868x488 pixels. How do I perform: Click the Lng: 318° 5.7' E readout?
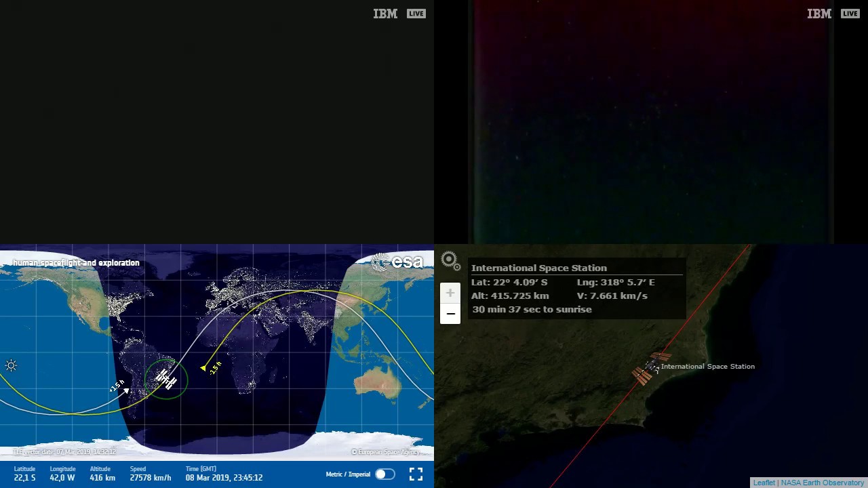616,283
